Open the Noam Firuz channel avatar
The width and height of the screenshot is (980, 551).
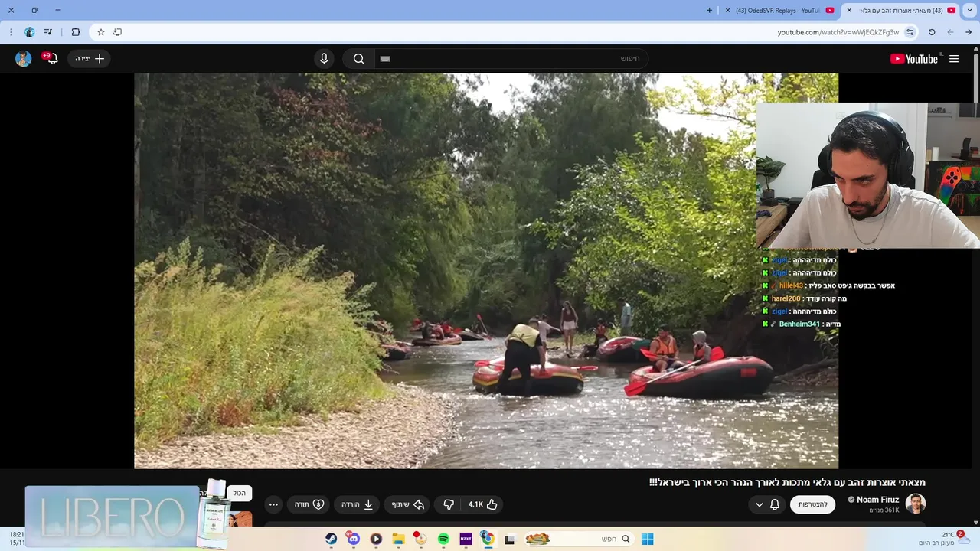916,504
